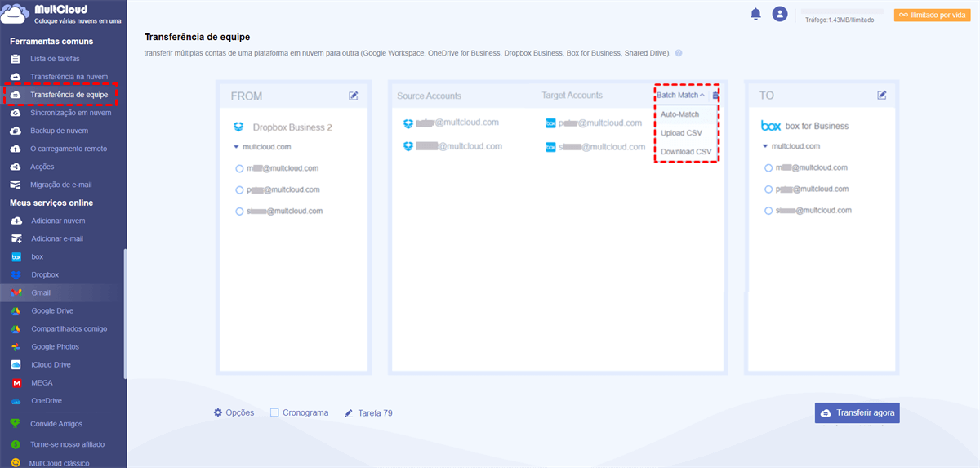
Task: Click the O carregamento remoto upload icon
Action: click(x=16, y=149)
